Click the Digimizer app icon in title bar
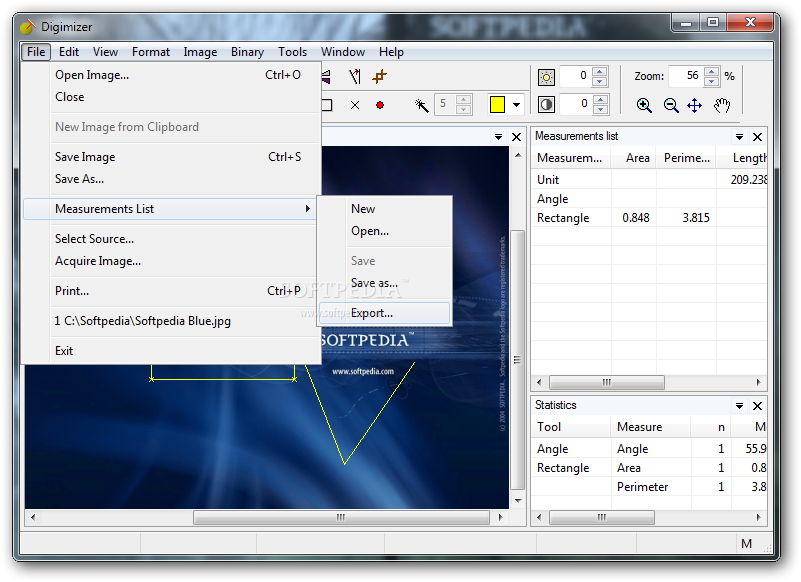The width and height of the screenshot is (801, 582). coord(28,27)
